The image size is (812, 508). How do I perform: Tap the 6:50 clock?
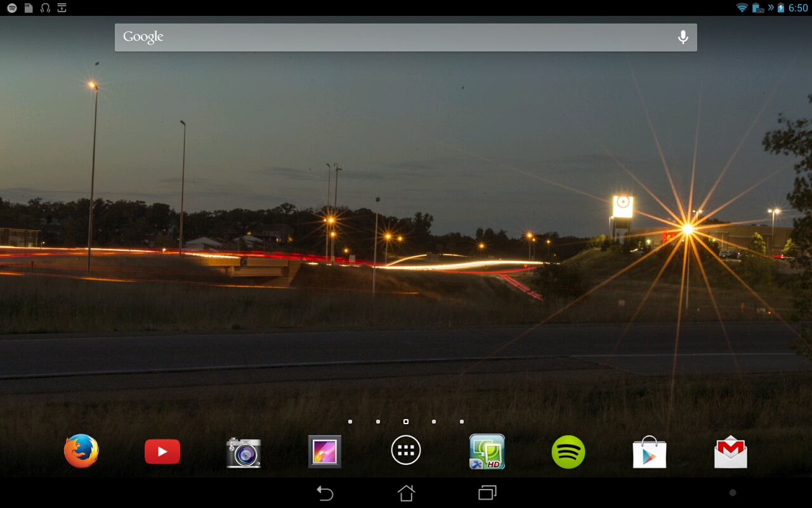[798, 8]
